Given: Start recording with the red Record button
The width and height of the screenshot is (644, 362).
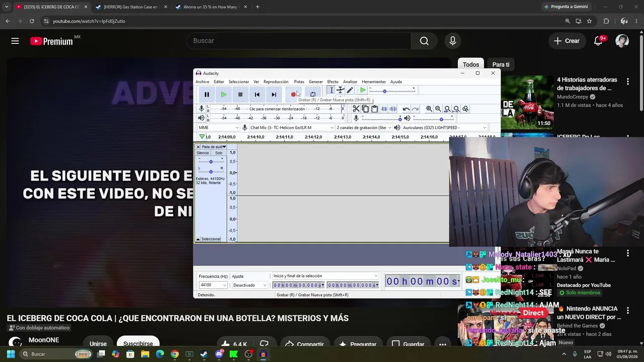Looking at the screenshot, I should pos(293,95).
